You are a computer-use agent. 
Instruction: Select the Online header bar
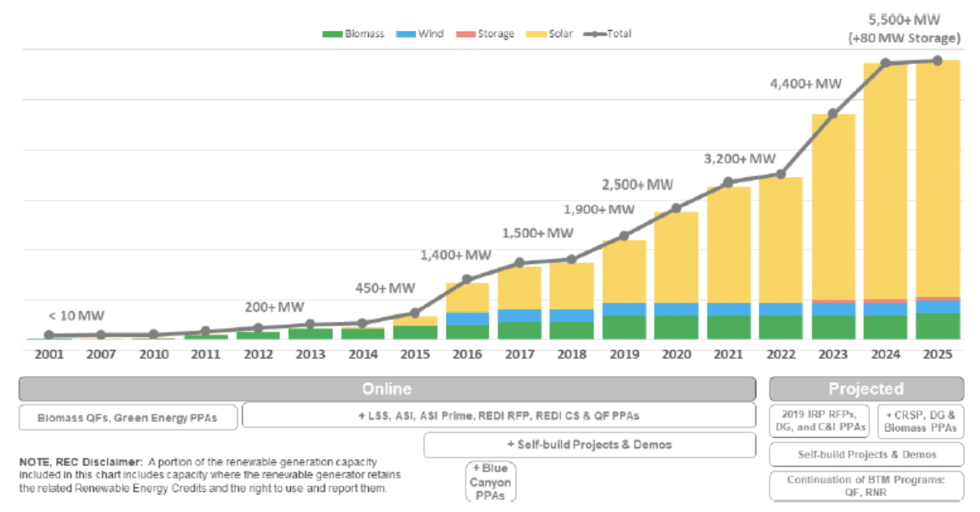tap(386, 389)
